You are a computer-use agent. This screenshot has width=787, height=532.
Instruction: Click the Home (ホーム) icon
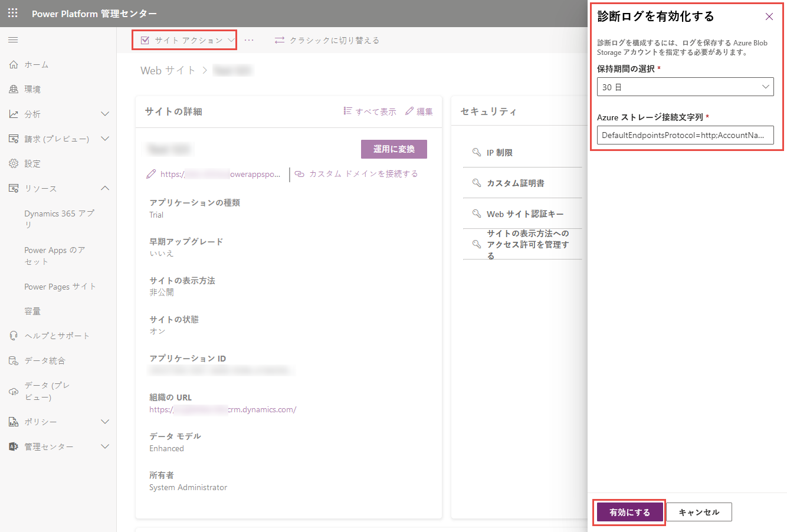pos(14,64)
